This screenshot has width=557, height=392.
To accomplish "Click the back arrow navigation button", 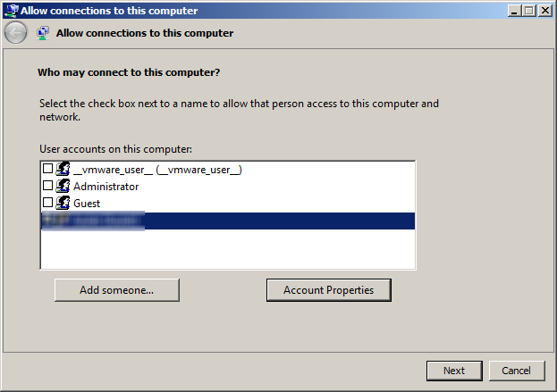I will (15, 33).
